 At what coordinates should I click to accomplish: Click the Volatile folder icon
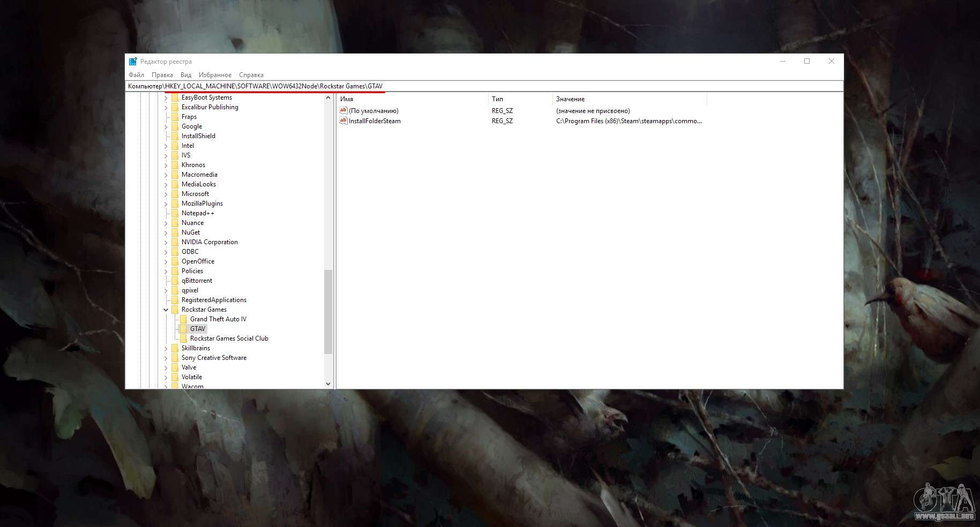pos(175,377)
